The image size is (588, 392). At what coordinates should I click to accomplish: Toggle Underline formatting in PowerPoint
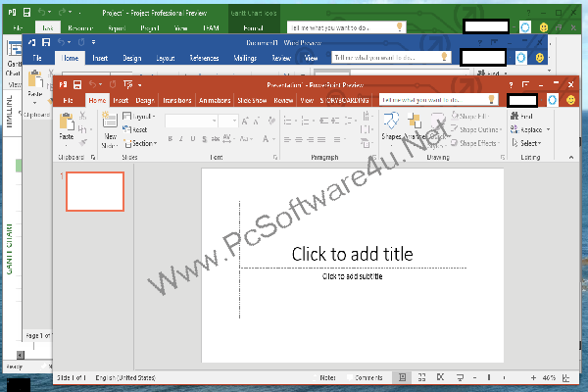(193, 139)
